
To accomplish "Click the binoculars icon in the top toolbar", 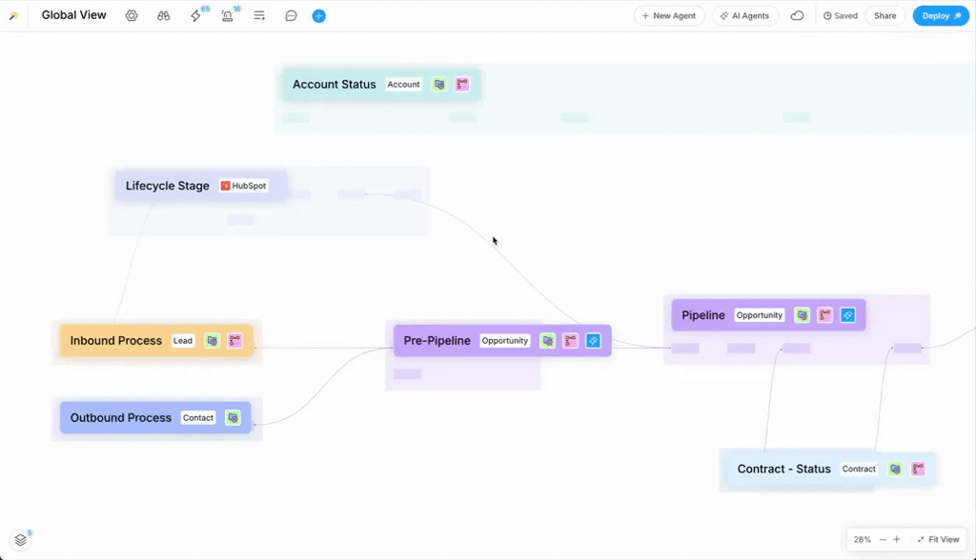I will coord(164,16).
